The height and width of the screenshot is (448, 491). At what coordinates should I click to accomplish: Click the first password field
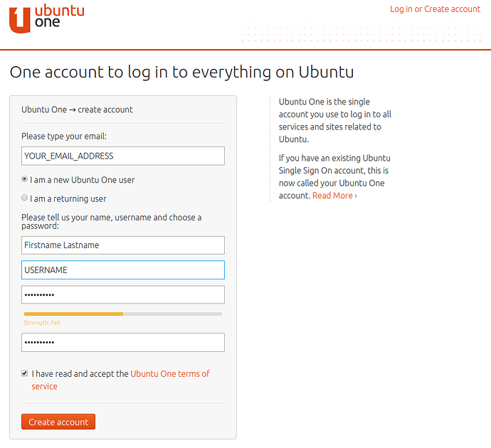point(123,294)
